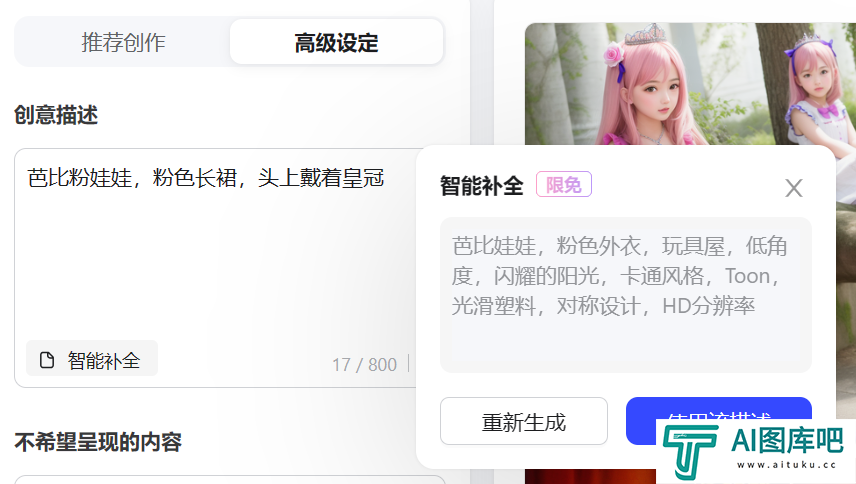Image resolution: width=856 pixels, height=484 pixels.
Task: Click the suggested description text in popup
Action: point(619,276)
